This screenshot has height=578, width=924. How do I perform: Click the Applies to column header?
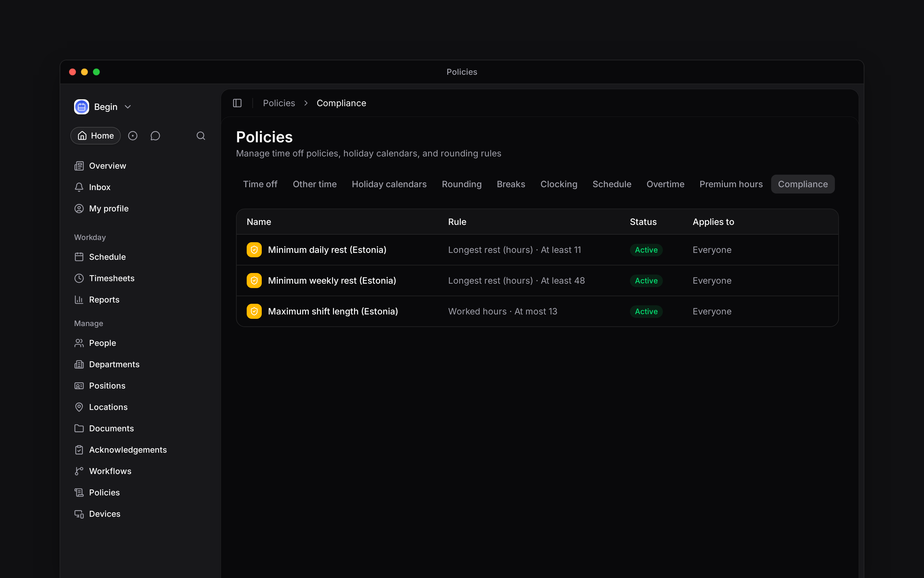[713, 222]
